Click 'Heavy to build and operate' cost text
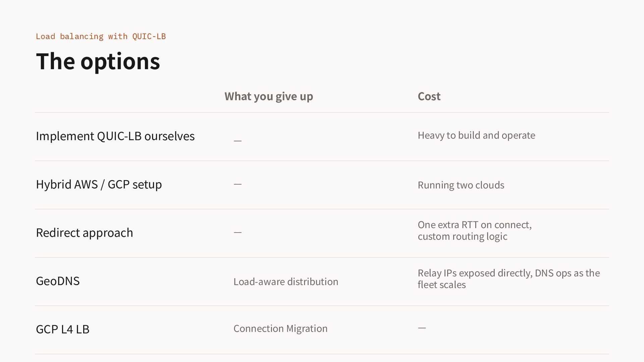This screenshot has width=644, height=362. pos(476,136)
